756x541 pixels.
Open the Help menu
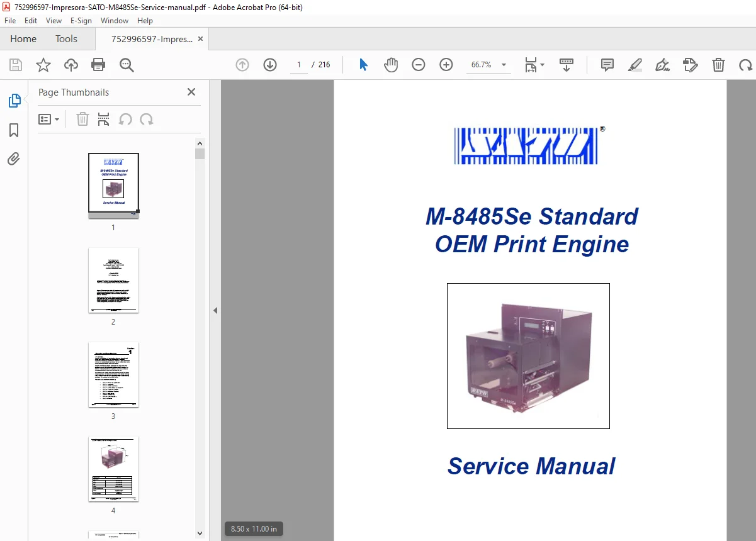tap(145, 21)
